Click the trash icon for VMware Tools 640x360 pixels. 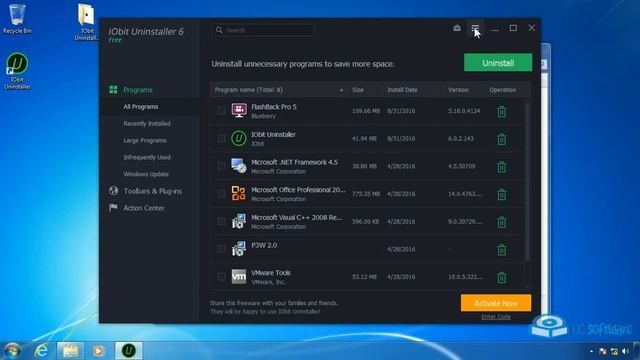pyautogui.click(x=502, y=278)
